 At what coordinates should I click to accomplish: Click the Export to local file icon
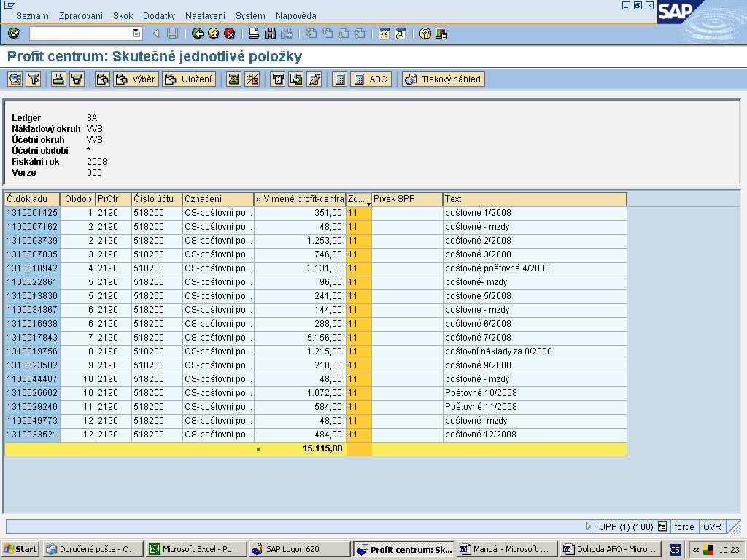[x=296, y=79]
